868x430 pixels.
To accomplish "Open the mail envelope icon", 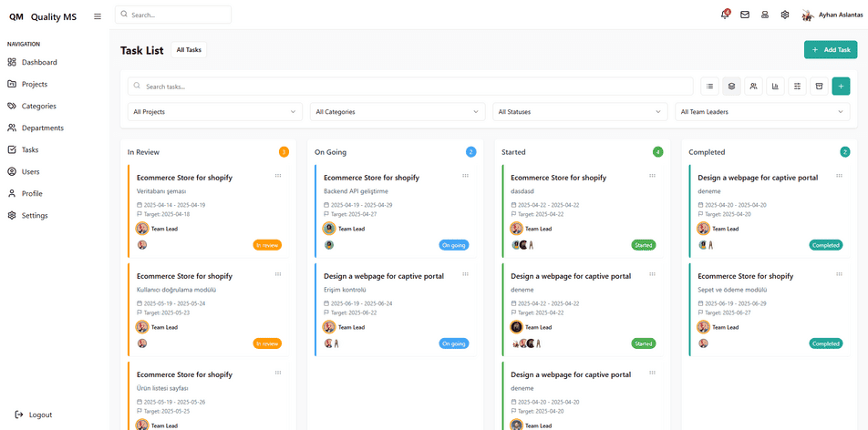I will click(745, 15).
